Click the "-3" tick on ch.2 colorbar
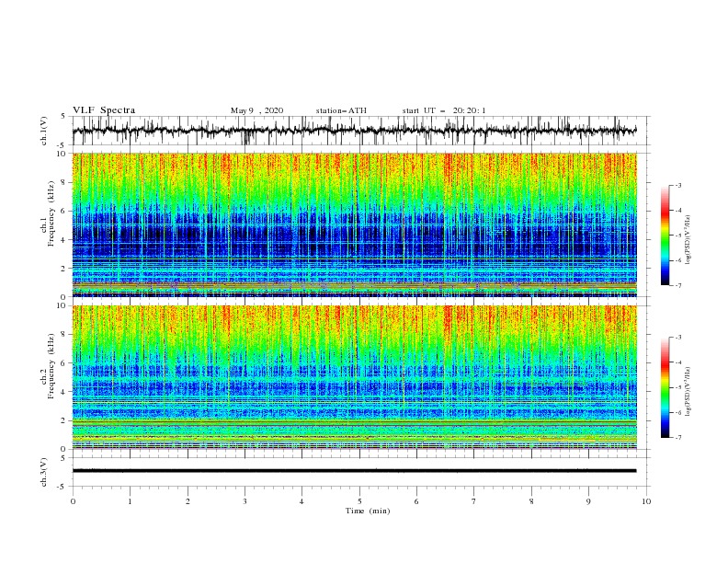This screenshot has width=728, height=563. pyautogui.click(x=677, y=338)
